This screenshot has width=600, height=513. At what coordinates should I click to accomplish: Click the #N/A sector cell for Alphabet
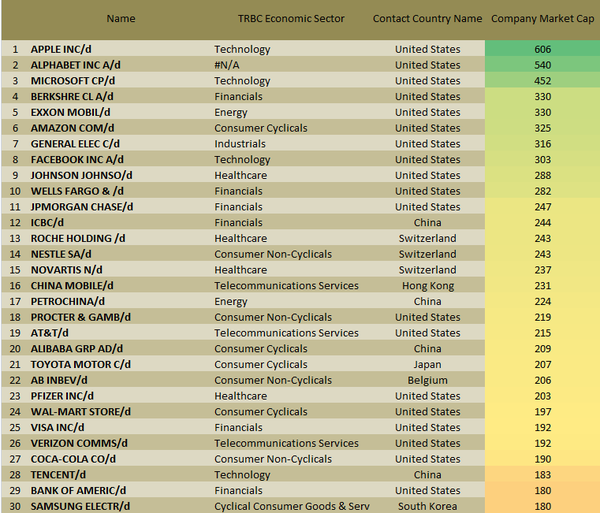(229, 65)
